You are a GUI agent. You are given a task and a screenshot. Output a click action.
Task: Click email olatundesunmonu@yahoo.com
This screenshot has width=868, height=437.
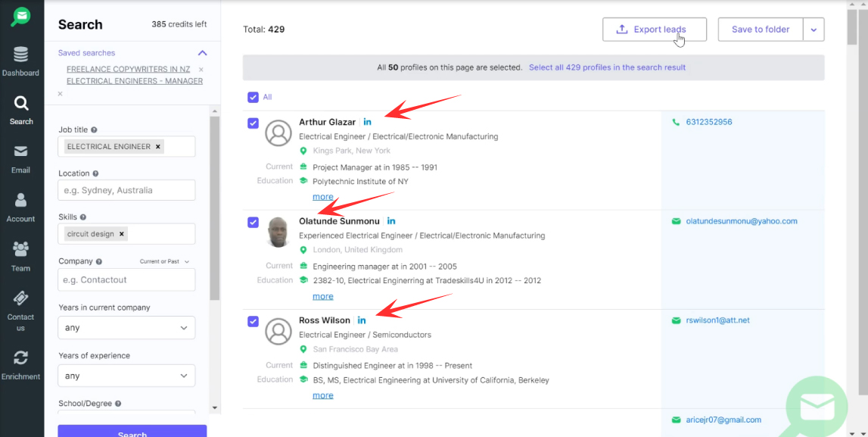[x=741, y=221]
